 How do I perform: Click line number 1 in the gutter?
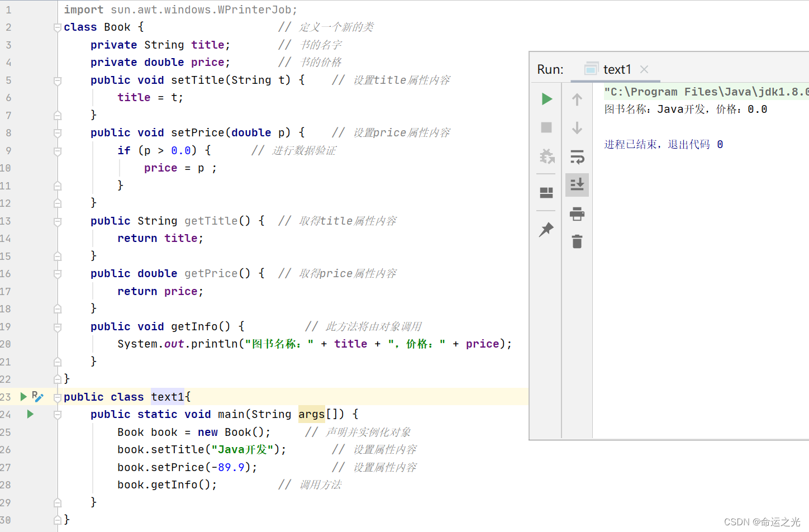(x=8, y=9)
